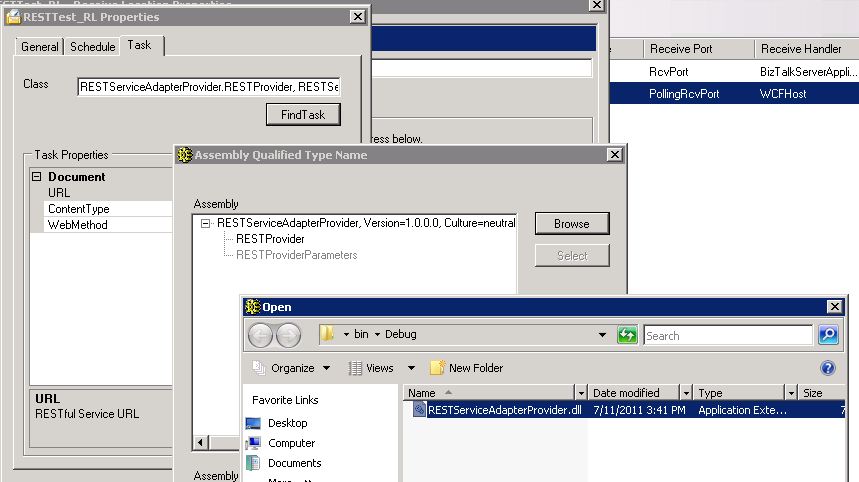Screen dimensions: 859x482
Task: Click the magnifier search icon
Action: click(x=828, y=334)
